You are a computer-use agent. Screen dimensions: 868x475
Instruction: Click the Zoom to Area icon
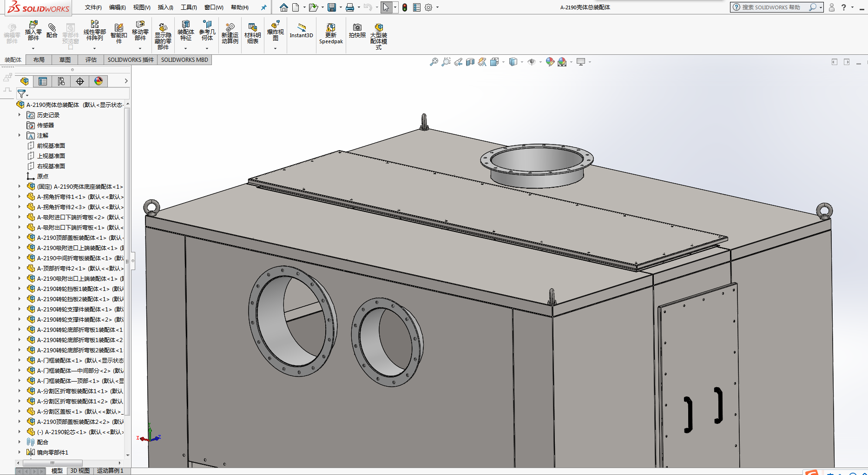coord(446,62)
